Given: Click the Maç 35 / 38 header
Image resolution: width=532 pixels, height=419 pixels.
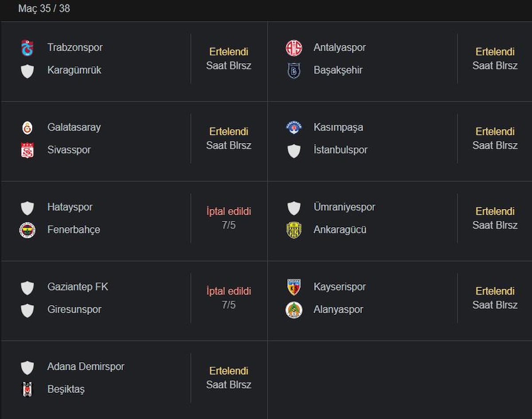Looking at the screenshot, I should click(44, 8).
